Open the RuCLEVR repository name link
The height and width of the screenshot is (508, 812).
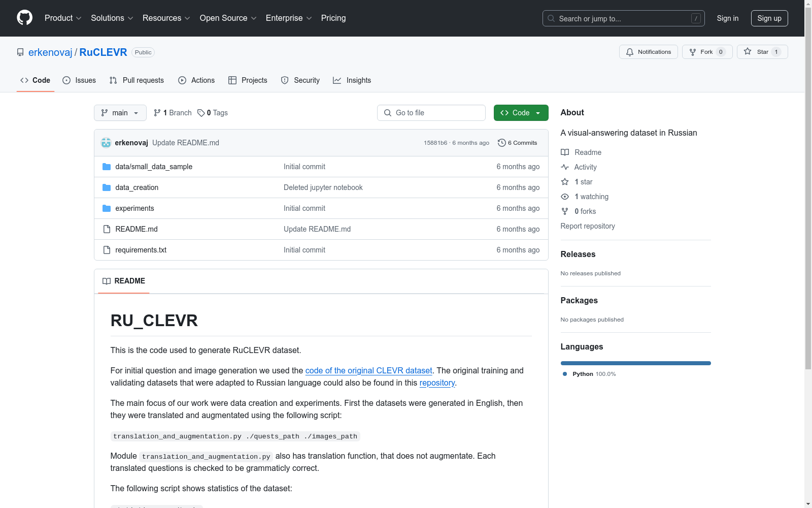pos(104,52)
